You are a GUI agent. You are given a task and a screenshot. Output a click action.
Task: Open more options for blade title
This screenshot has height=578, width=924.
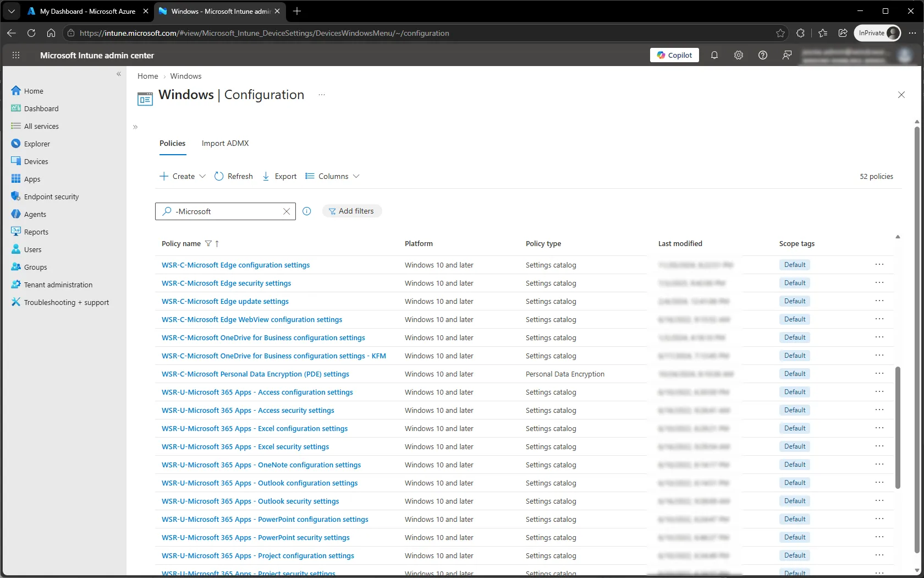tap(322, 95)
